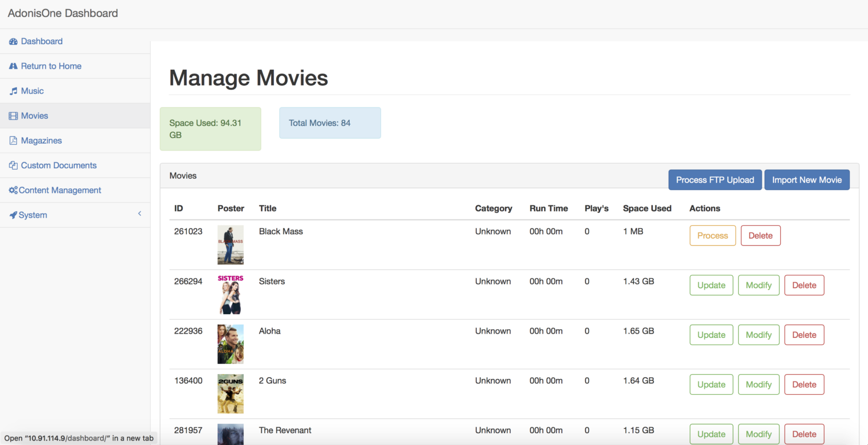Select Movies in the sidebar

click(x=75, y=116)
